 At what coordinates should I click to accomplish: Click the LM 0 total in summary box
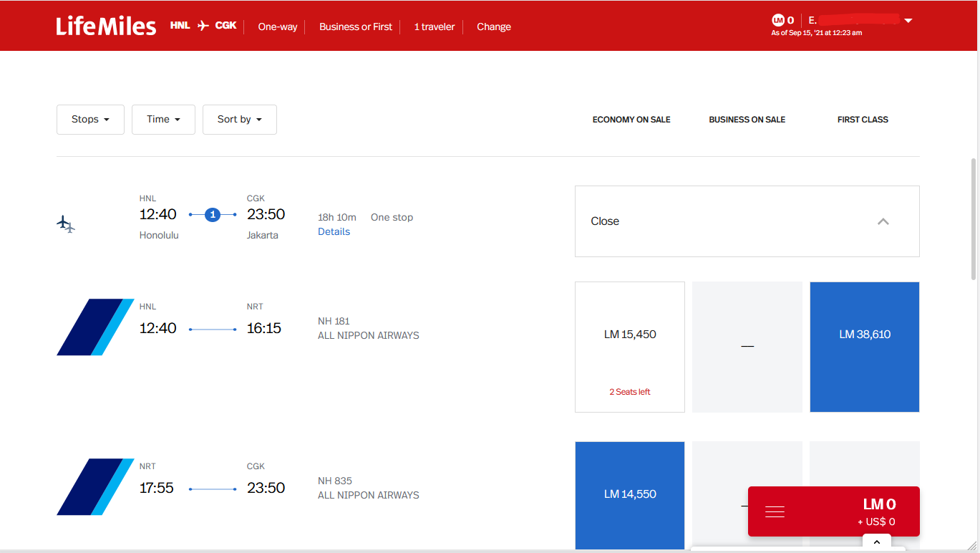[879, 505]
